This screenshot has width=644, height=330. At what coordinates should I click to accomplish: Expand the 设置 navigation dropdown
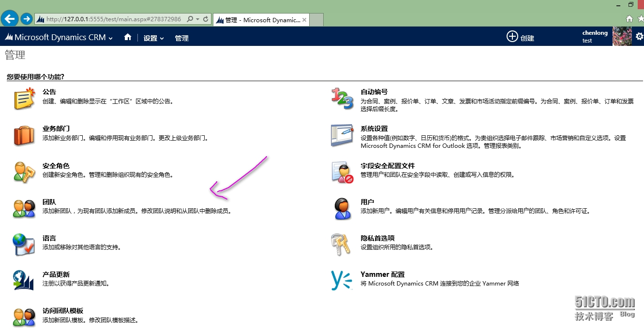162,38
